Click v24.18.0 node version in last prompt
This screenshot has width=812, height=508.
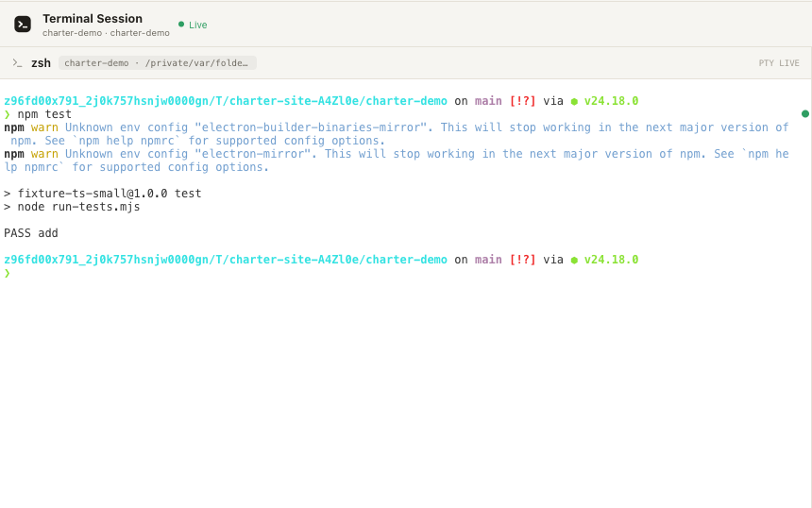[611, 260]
